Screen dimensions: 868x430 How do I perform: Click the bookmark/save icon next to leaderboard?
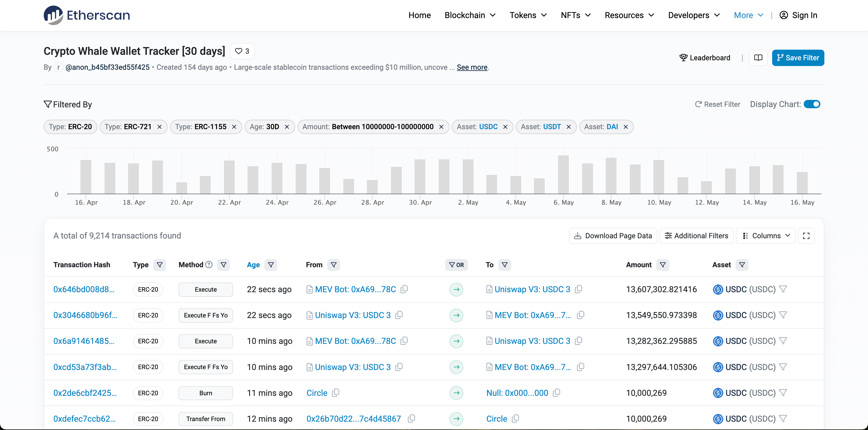(x=758, y=58)
